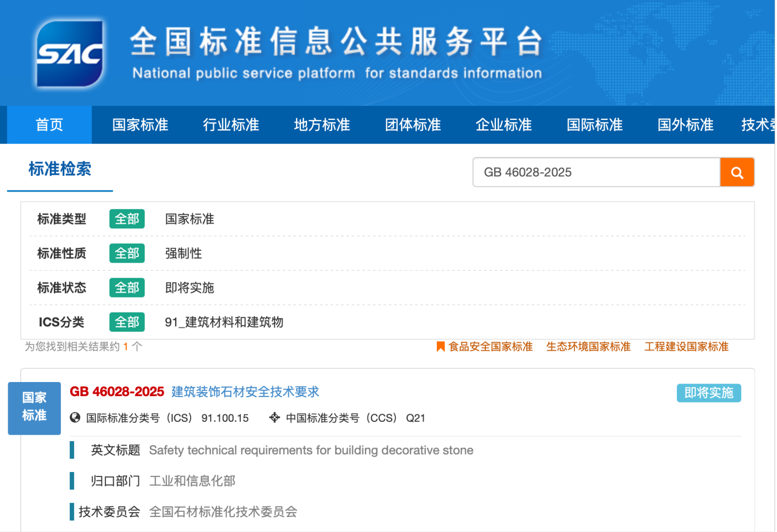Open the 食品安全国家标准 link

point(491,347)
